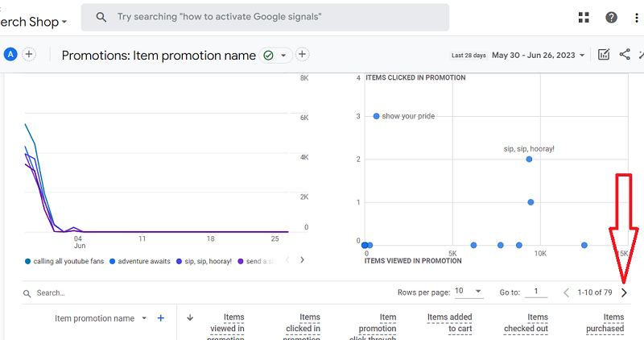The image size is (644, 340).
Task: Add filter using plus next to report title
Action: (x=303, y=55)
